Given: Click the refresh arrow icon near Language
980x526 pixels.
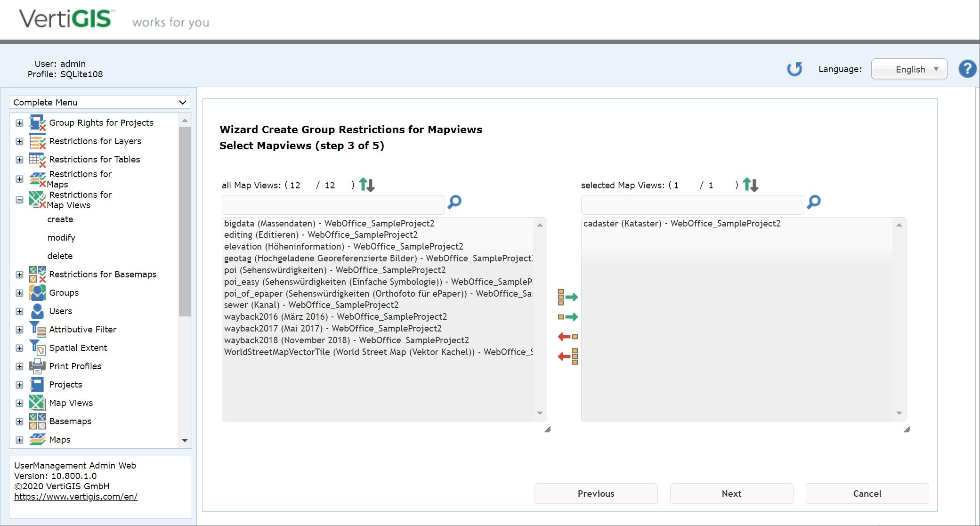Looking at the screenshot, I should 794,69.
